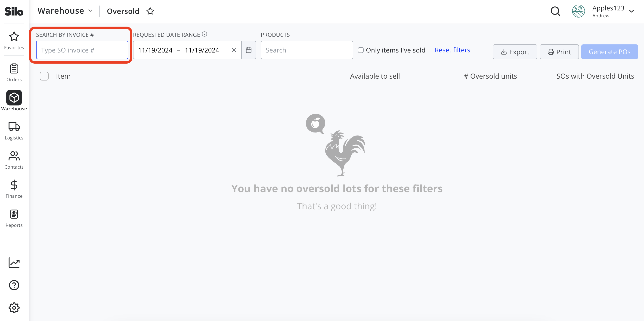This screenshot has height=321, width=644.
Task: Click the global search magnifier icon
Action: click(555, 11)
